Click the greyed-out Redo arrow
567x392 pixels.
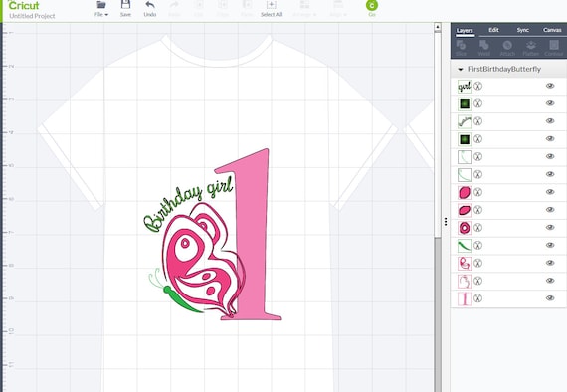click(174, 8)
